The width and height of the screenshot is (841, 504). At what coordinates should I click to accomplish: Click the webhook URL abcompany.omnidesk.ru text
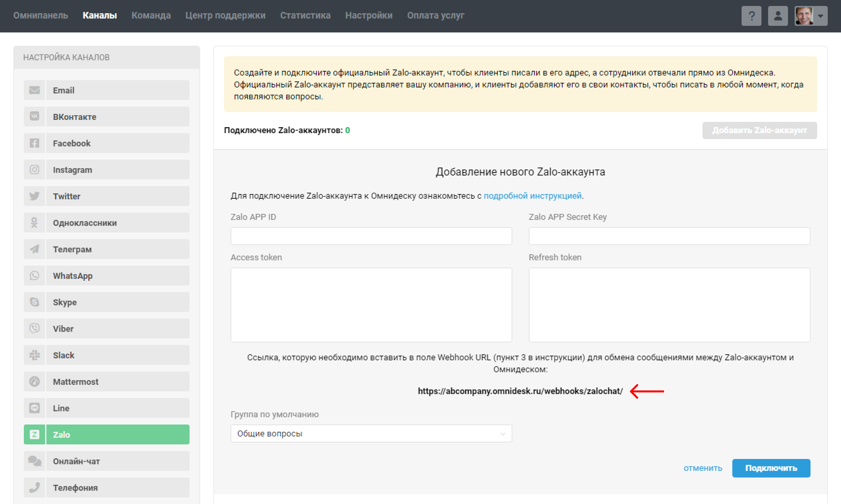[520, 391]
